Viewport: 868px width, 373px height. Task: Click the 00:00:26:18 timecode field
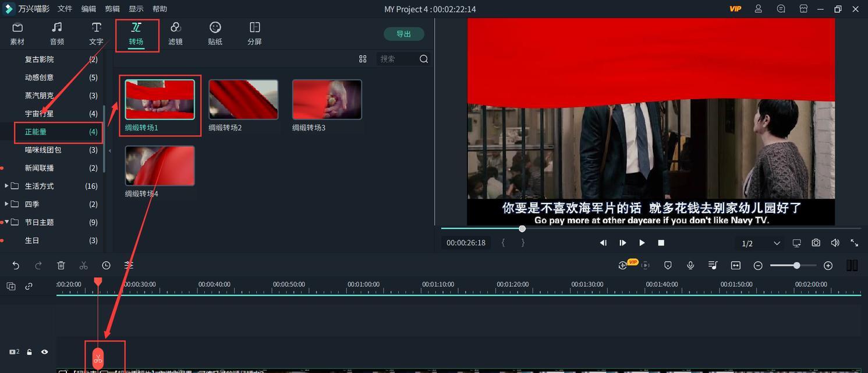point(466,243)
